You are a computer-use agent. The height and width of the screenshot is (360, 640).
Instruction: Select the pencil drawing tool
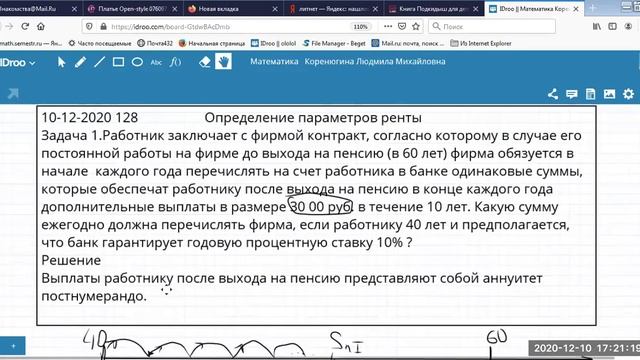[80, 62]
